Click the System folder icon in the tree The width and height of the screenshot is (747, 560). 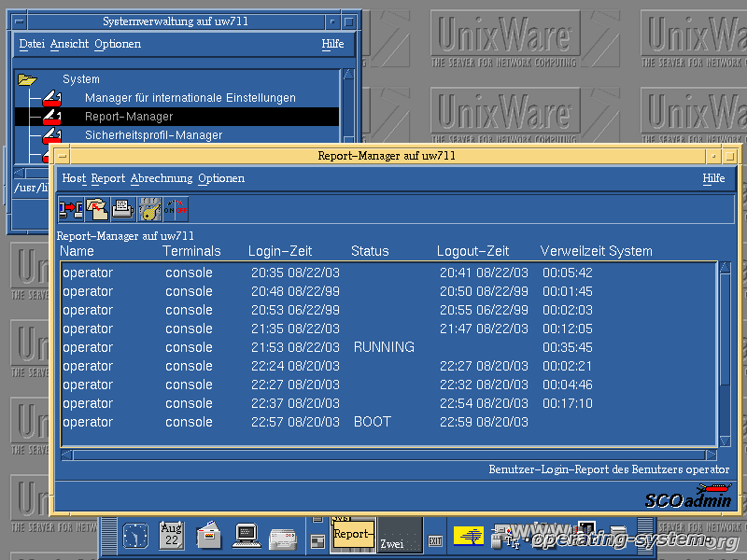[x=27, y=79]
